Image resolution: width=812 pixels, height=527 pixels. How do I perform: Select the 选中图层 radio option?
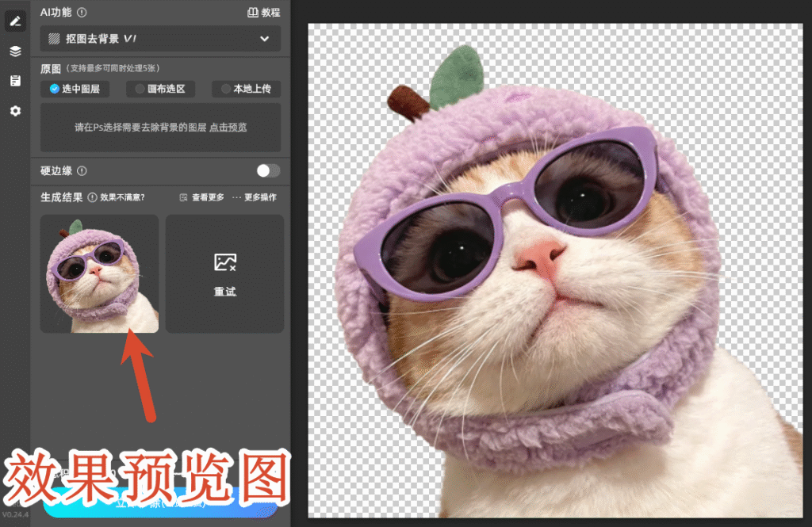pyautogui.click(x=75, y=89)
